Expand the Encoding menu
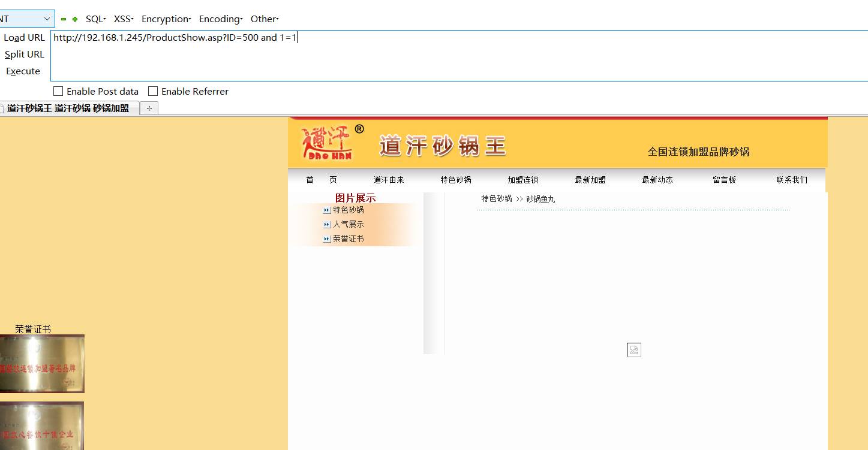Image resolution: width=868 pixels, height=450 pixels. coord(221,19)
